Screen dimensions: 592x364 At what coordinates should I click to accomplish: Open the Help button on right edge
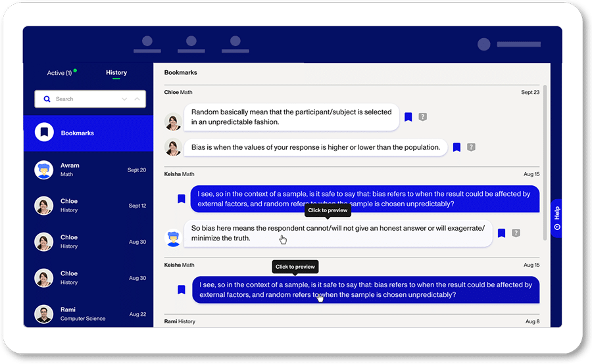(556, 218)
